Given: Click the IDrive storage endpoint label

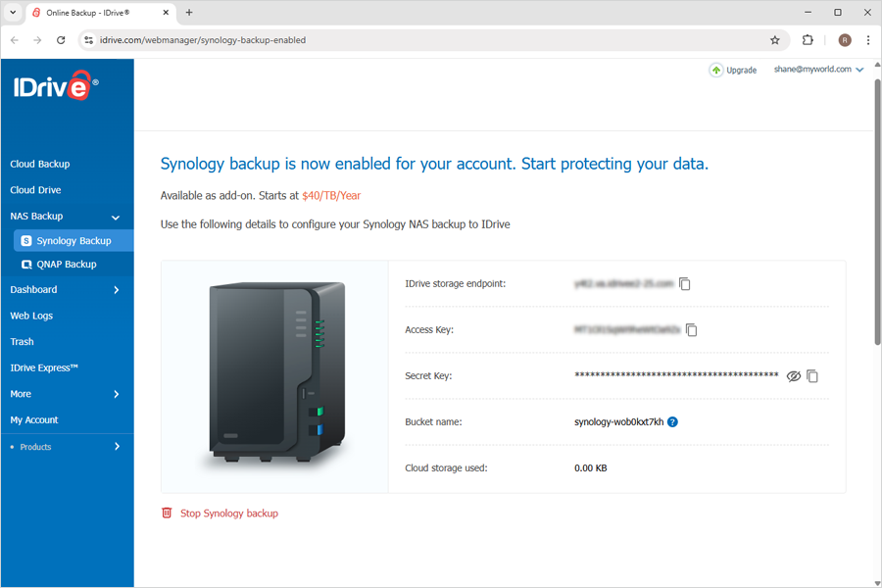Looking at the screenshot, I should click(x=455, y=283).
